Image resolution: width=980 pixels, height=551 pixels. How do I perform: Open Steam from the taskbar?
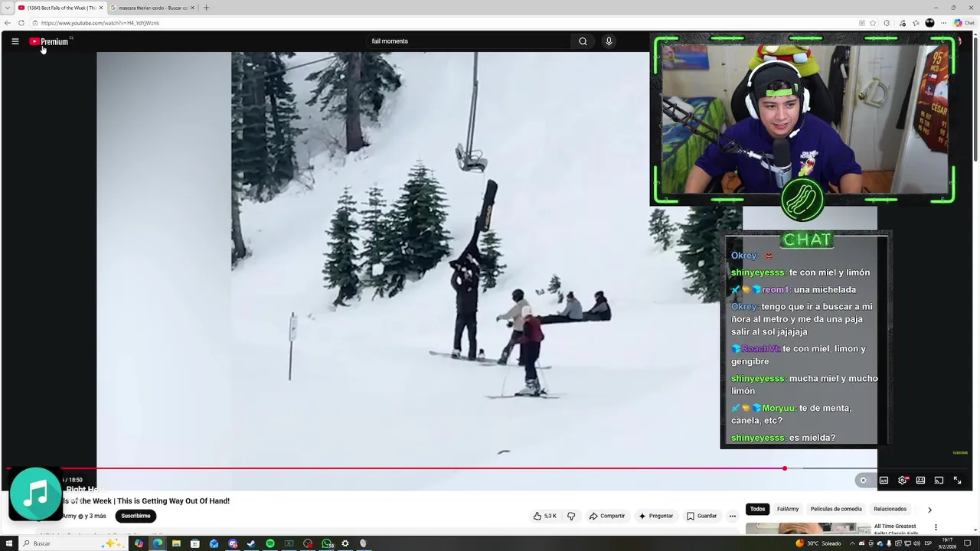pos(251,543)
